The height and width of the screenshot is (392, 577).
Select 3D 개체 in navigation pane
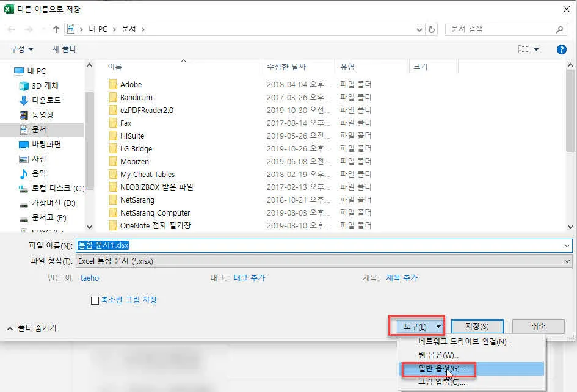pyautogui.click(x=45, y=86)
